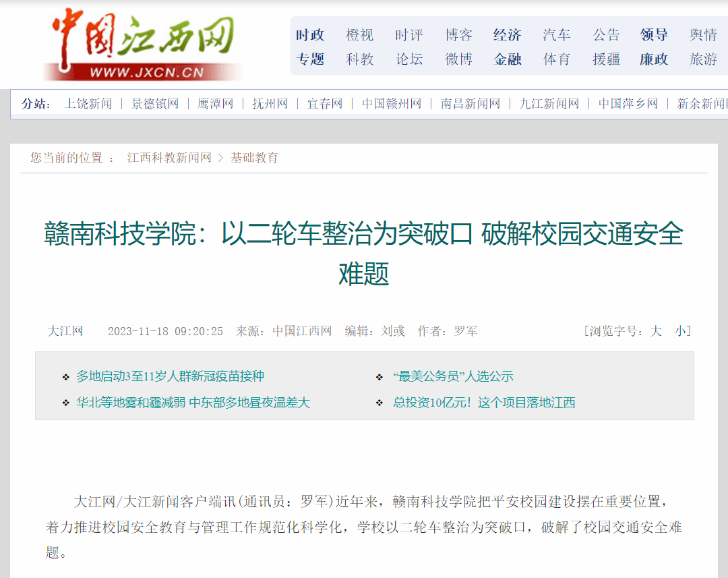Select 旅游 in the top navigation

[703, 59]
